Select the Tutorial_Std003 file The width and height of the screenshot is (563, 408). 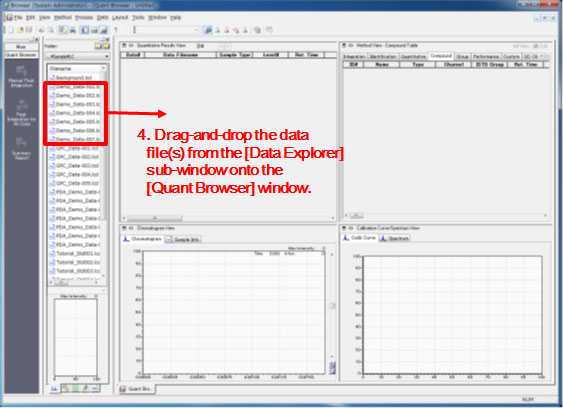[x=75, y=271]
